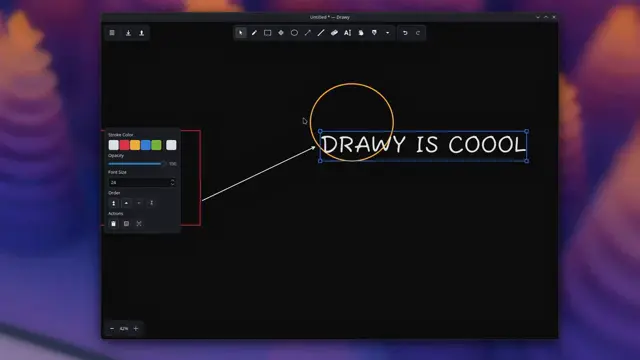Click the red rectangle's right edge
640x360 pixels.
tap(200, 178)
